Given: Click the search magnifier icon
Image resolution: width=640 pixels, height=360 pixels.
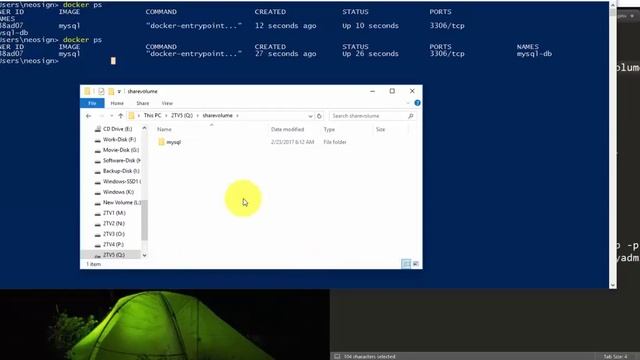Looking at the screenshot, I should coord(411,116).
